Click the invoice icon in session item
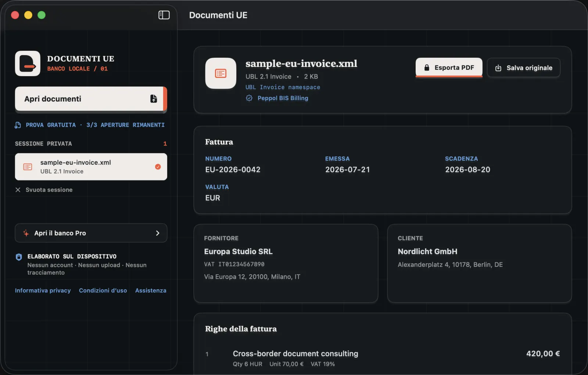The height and width of the screenshot is (375, 588). 28,167
